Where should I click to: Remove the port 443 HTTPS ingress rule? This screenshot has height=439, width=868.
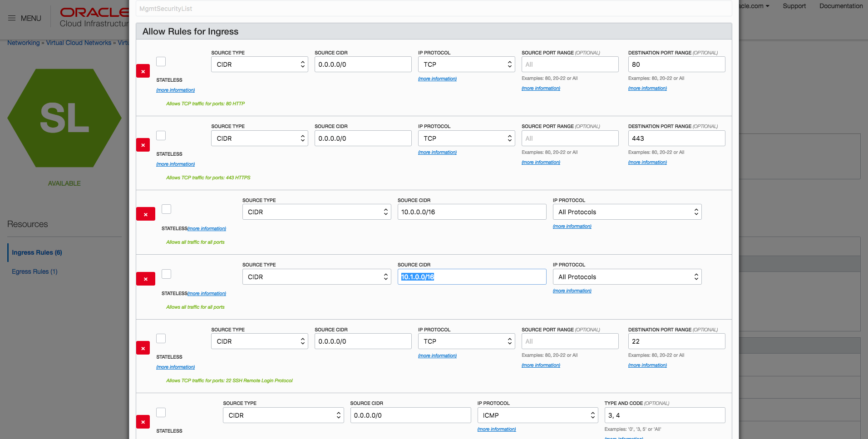click(143, 145)
